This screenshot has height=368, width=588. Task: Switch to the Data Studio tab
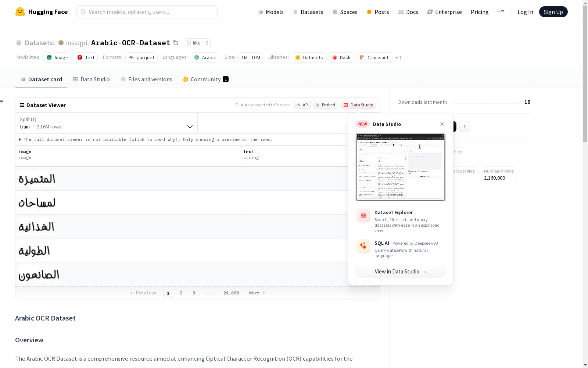(x=91, y=79)
